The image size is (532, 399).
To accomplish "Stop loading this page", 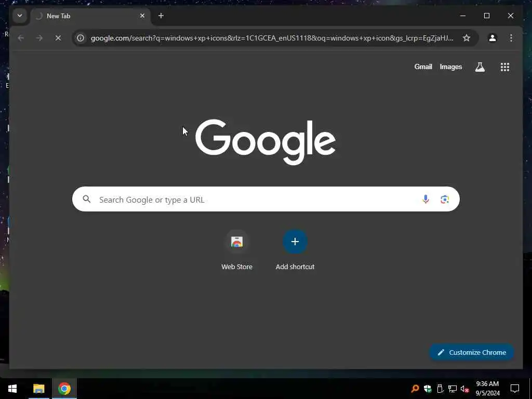I will [58, 38].
